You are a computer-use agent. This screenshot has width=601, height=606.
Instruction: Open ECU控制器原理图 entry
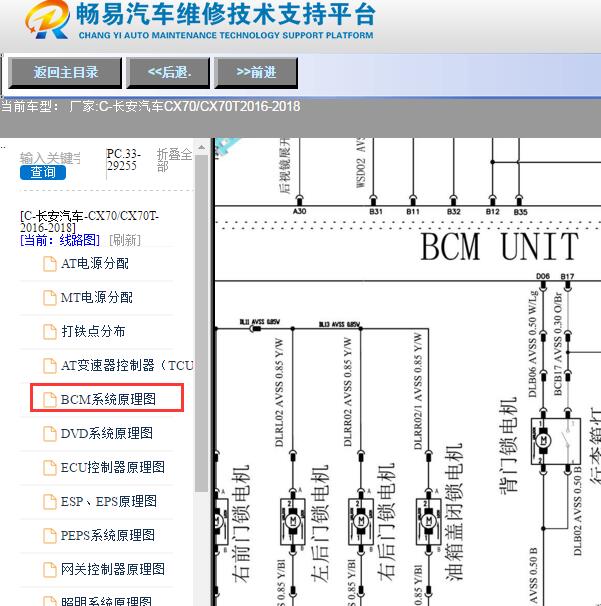click(x=112, y=467)
